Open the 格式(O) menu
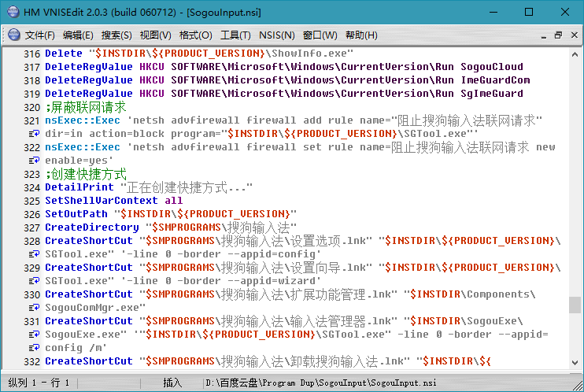 point(195,35)
